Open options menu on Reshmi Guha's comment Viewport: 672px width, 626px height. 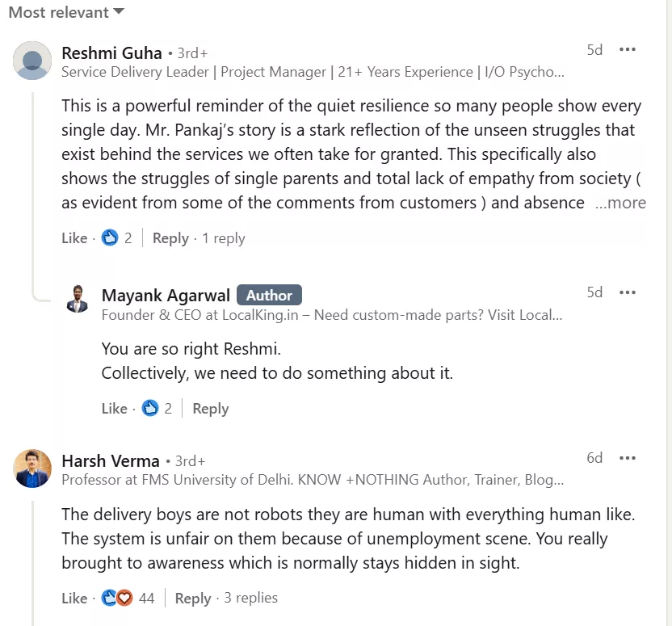click(x=628, y=50)
